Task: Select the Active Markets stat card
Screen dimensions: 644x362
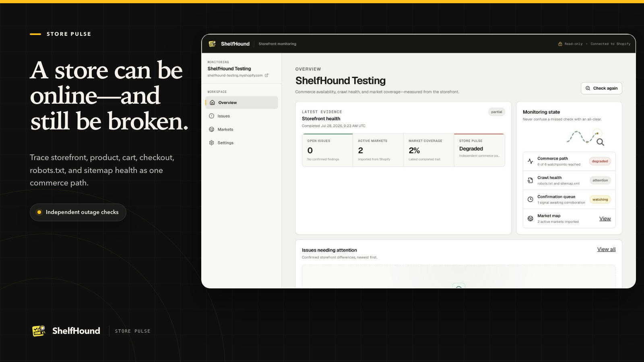Action: tap(378, 150)
